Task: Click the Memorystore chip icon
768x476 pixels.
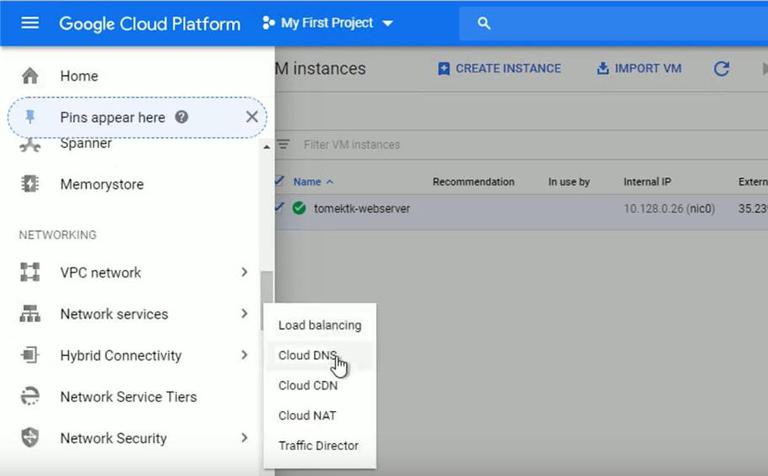Action: click(30, 184)
